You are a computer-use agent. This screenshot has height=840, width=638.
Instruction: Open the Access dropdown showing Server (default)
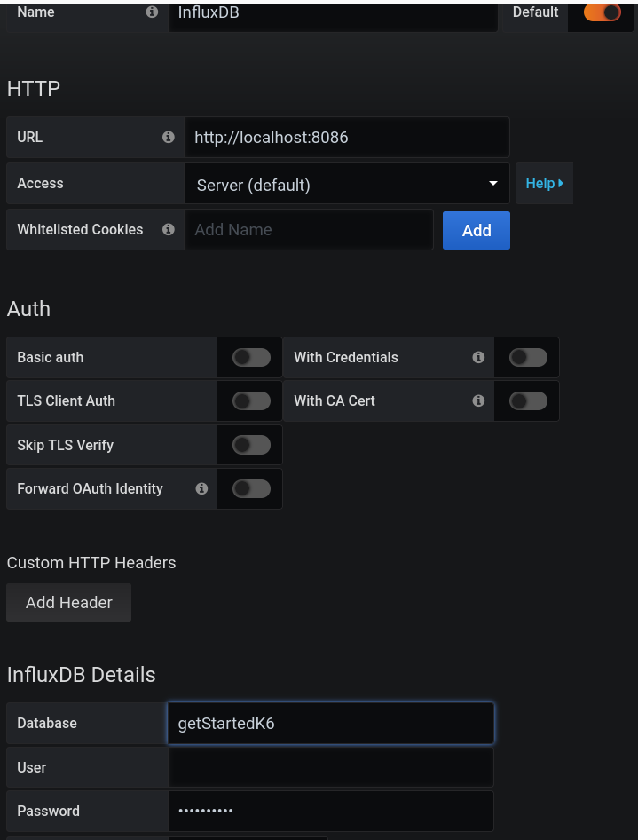coord(346,185)
